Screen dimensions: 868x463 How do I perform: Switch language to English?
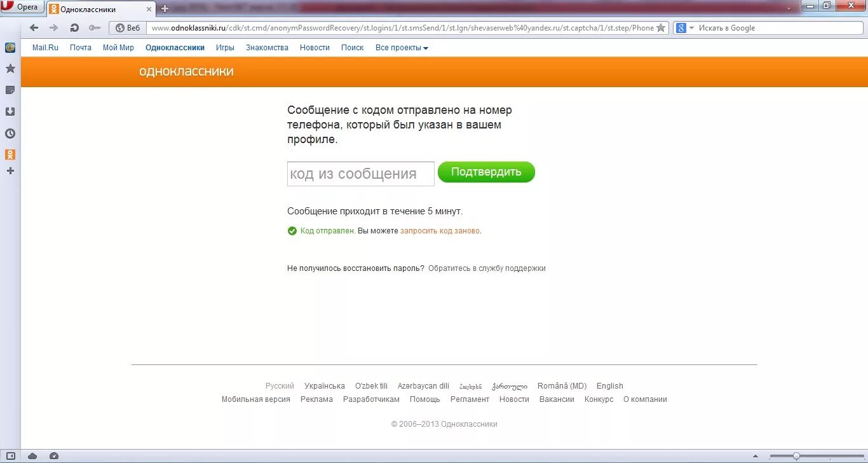click(610, 386)
